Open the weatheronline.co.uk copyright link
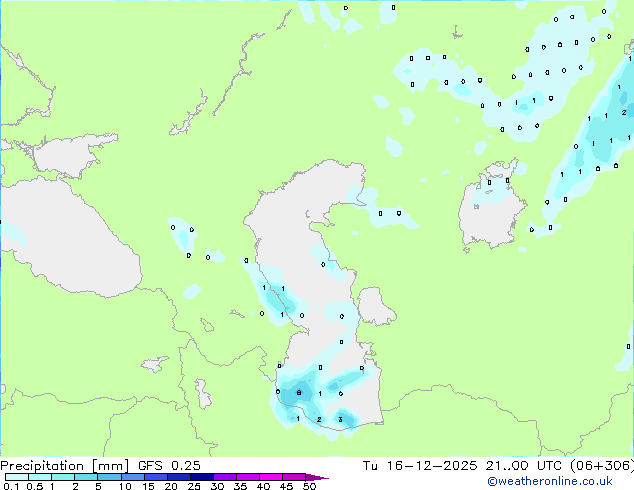This screenshot has width=634, height=490. coord(550,481)
